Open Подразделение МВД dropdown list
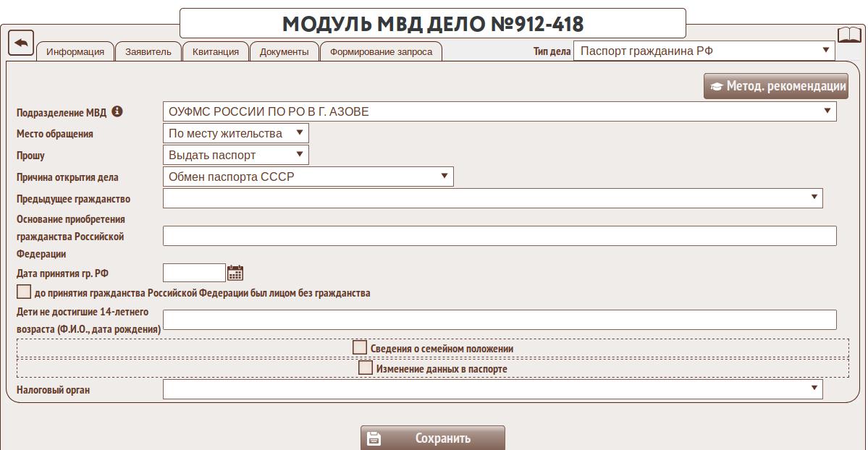 click(499, 111)
